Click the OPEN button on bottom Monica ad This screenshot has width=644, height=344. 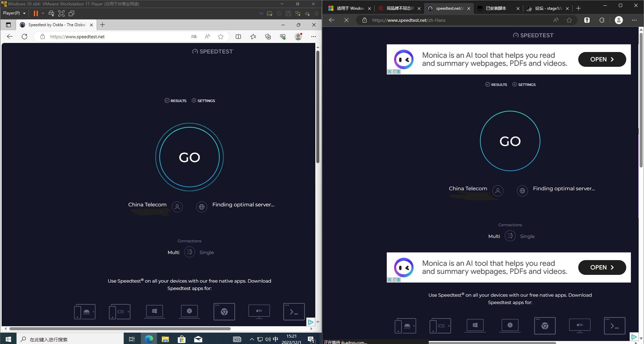[x=602, y=267]
